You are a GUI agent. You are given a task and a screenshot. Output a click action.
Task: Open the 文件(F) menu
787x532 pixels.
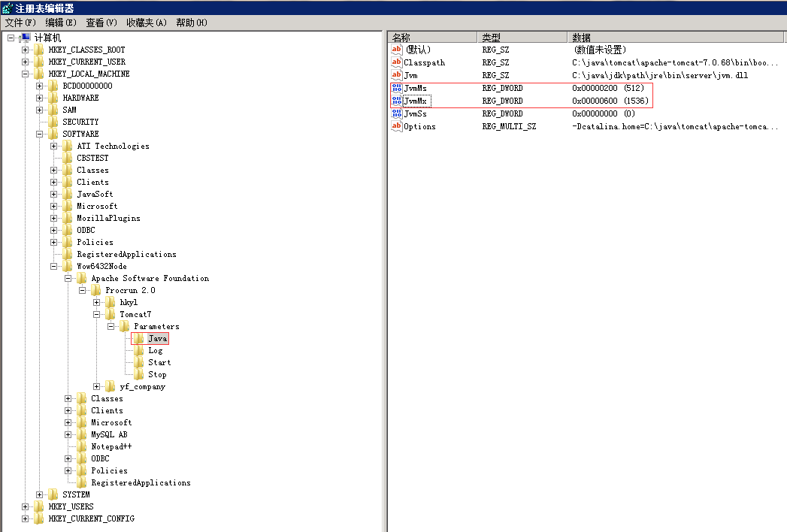coord(20,23)
